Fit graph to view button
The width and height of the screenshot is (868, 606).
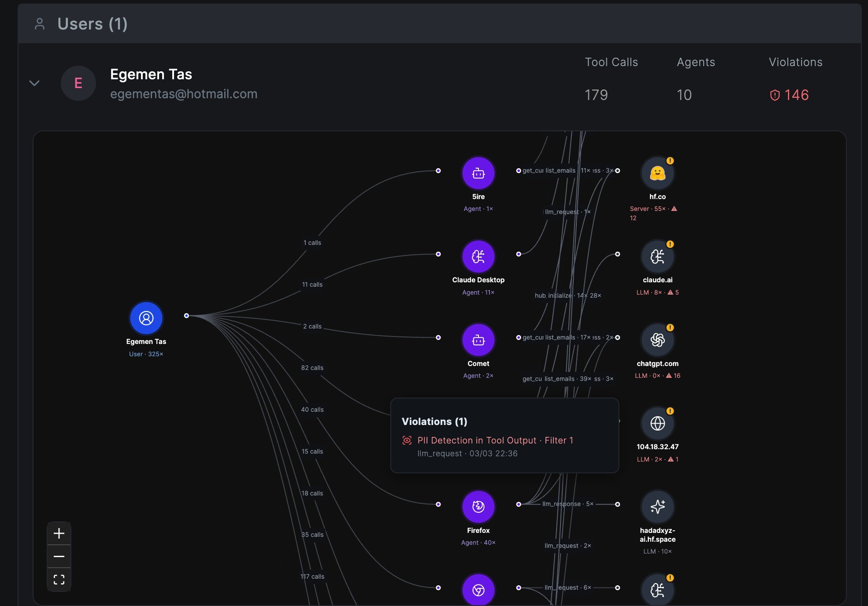(59, 580)
